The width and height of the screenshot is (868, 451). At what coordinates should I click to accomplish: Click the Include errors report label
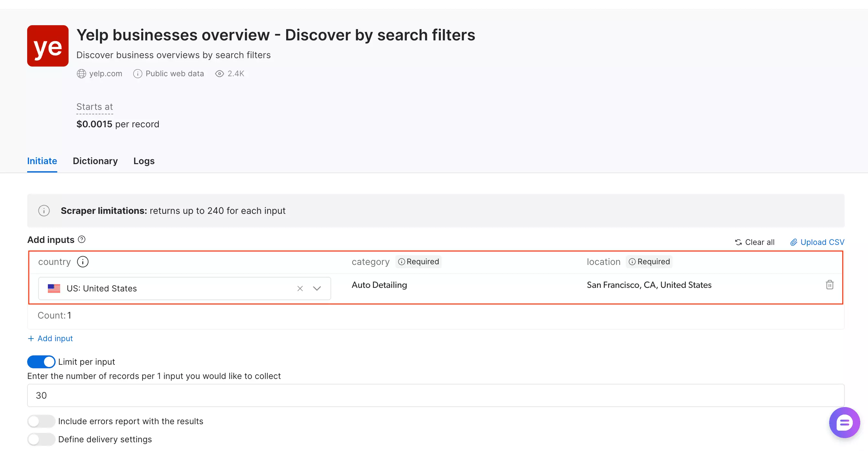(x=131, y=421)
